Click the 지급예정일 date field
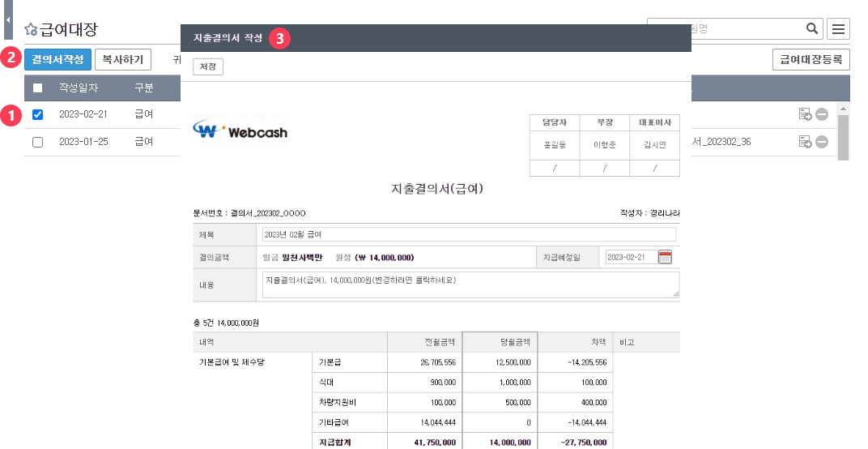Viewport: 868px width, 449px height. click(x=630, y=258)
